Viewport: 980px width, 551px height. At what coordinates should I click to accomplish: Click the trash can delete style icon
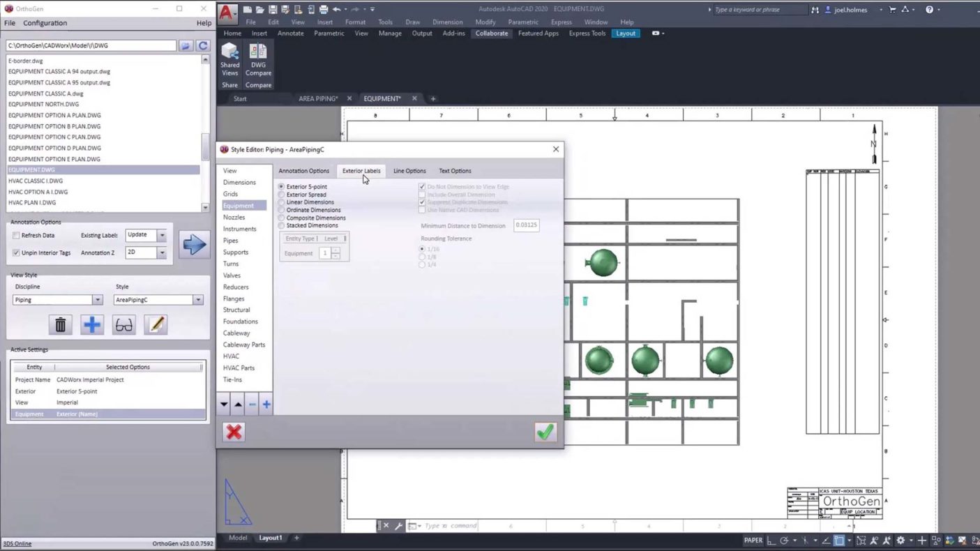[x=61, y=324]
